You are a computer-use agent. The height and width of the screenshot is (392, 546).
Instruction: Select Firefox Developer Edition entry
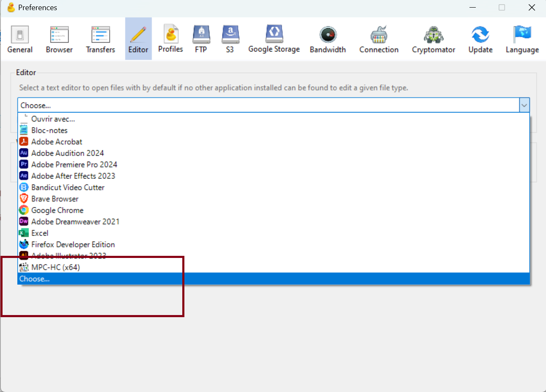coord(274,244)
